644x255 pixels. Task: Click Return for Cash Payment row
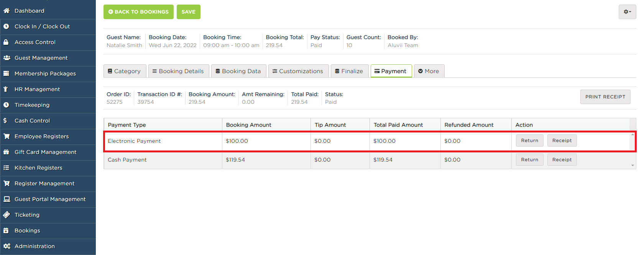[529, 160]
